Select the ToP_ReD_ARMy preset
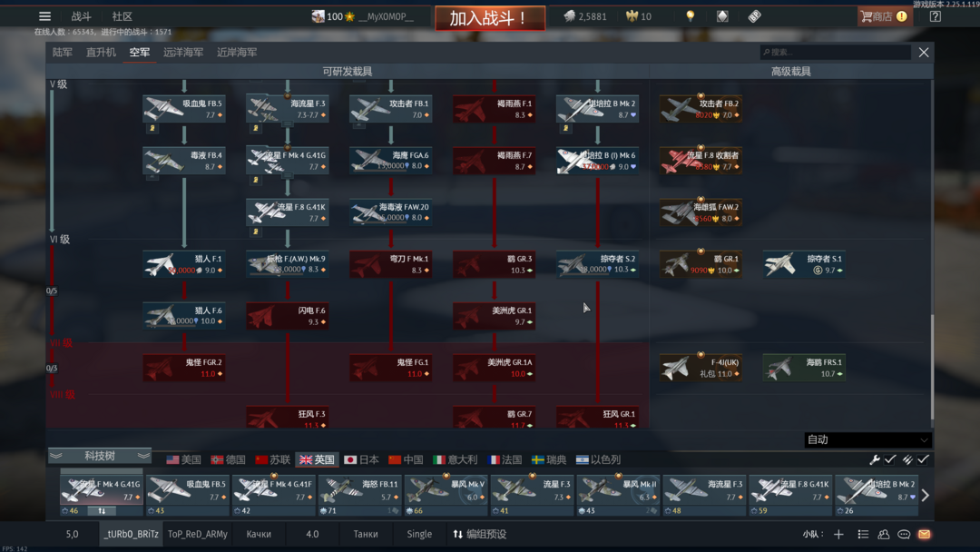 click(198, 534)
